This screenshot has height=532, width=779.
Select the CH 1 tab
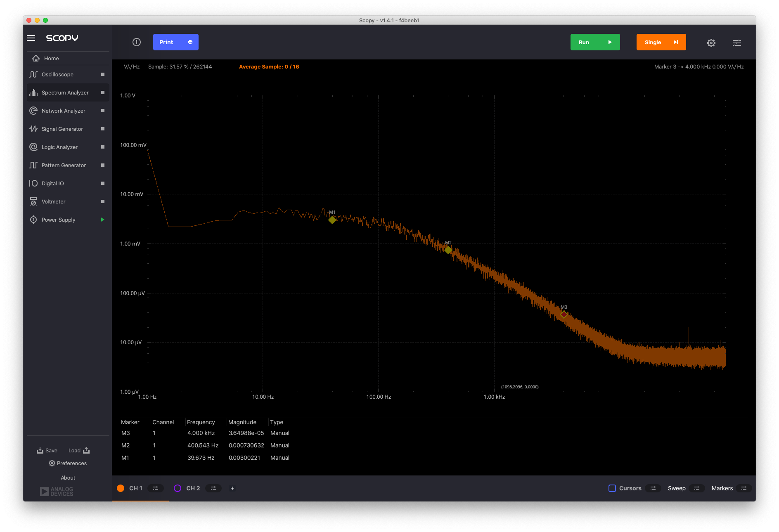point(135,488)
